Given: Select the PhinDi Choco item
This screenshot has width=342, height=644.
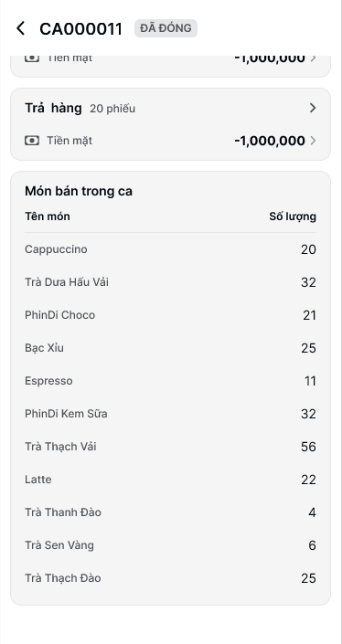Looking at the screenshot, I should tap(171, 315).
